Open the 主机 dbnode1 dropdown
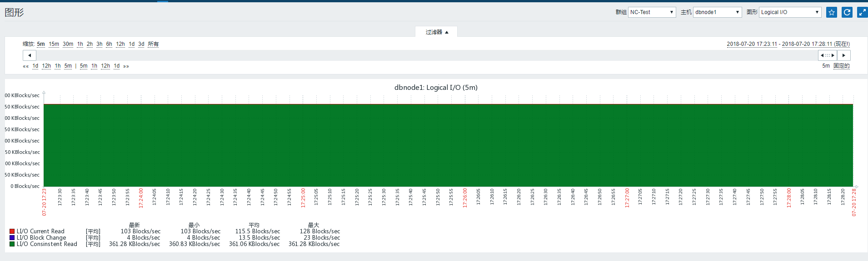868x261 pixels. 717,12
